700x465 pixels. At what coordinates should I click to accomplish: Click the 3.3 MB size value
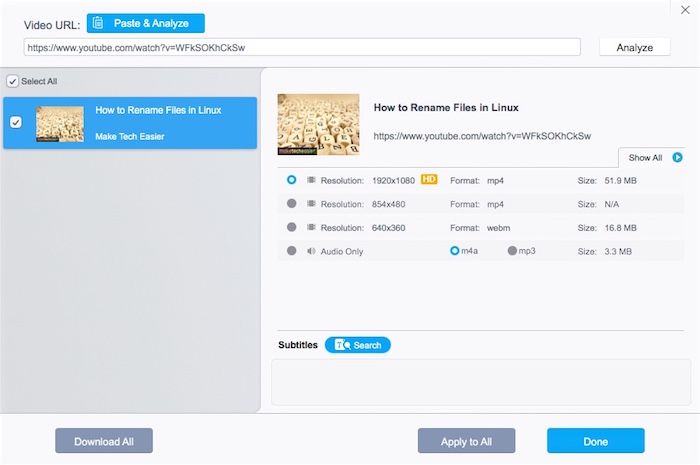coord(618,252)
